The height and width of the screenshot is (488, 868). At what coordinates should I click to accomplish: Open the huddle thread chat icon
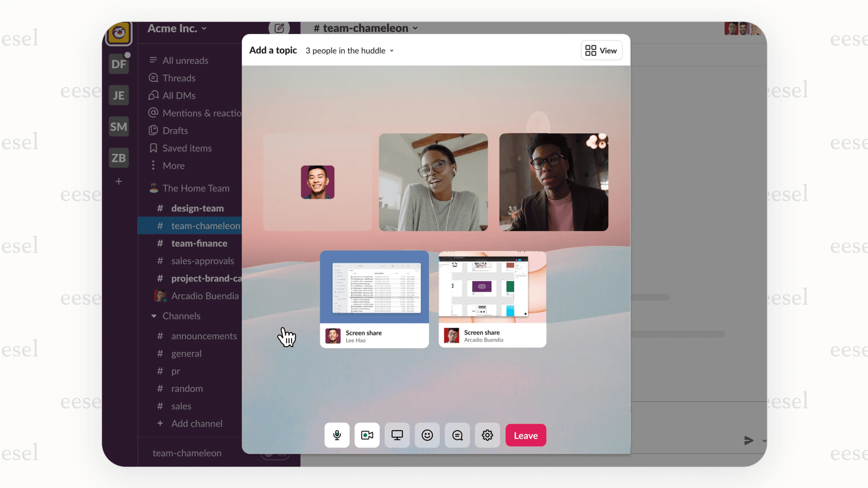pos(457,435)
